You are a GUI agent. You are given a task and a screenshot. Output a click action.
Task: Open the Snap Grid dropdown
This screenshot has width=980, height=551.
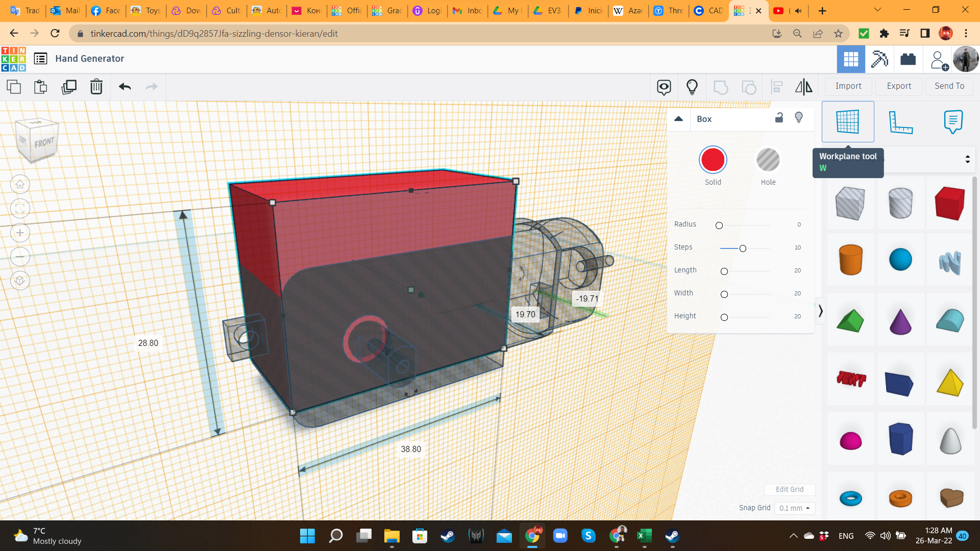(794, 508)
